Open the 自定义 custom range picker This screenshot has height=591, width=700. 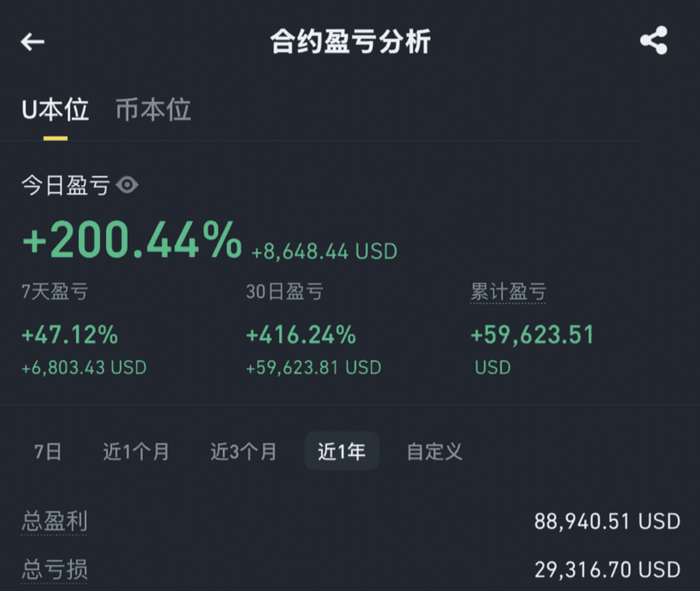click(434, 452)
